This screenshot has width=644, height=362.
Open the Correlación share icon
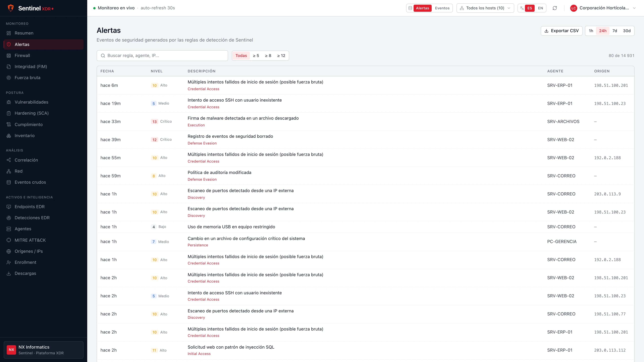[9, 160]
